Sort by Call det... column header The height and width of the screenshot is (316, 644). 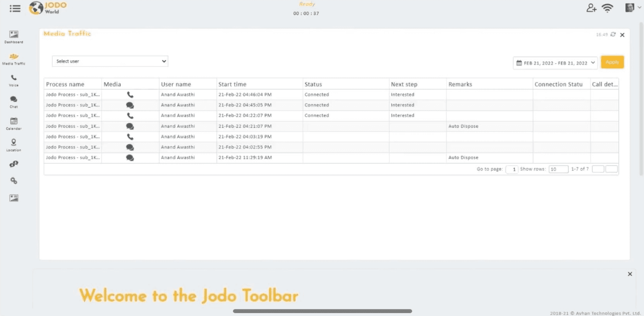[x=604, y=84]
